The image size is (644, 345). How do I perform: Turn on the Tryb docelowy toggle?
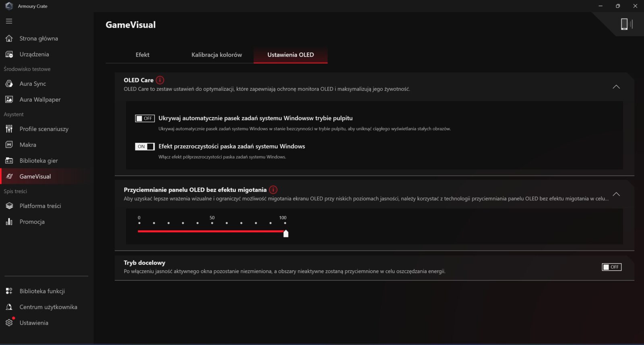(611, 267)
